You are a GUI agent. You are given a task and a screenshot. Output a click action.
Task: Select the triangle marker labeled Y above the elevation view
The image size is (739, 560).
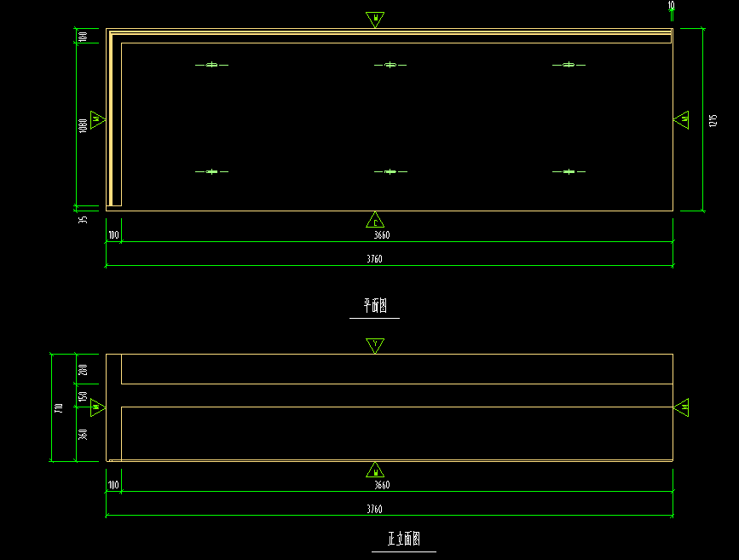coord(375,345)
